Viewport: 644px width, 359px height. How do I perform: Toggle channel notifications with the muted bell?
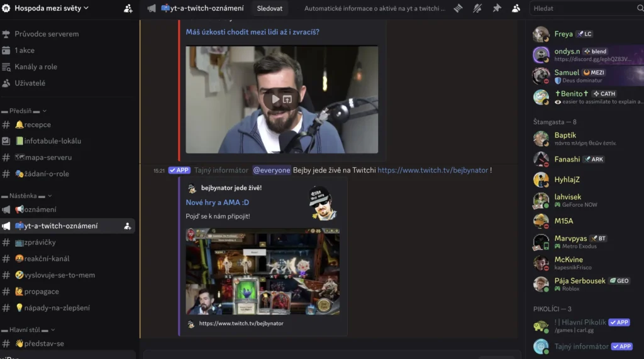click(477, 8)
